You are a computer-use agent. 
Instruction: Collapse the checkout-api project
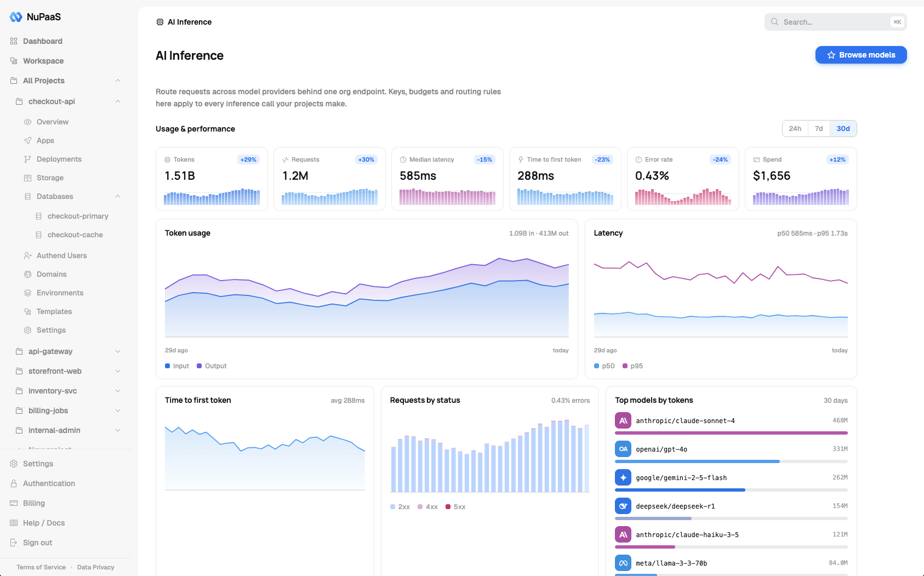[118, 101]
